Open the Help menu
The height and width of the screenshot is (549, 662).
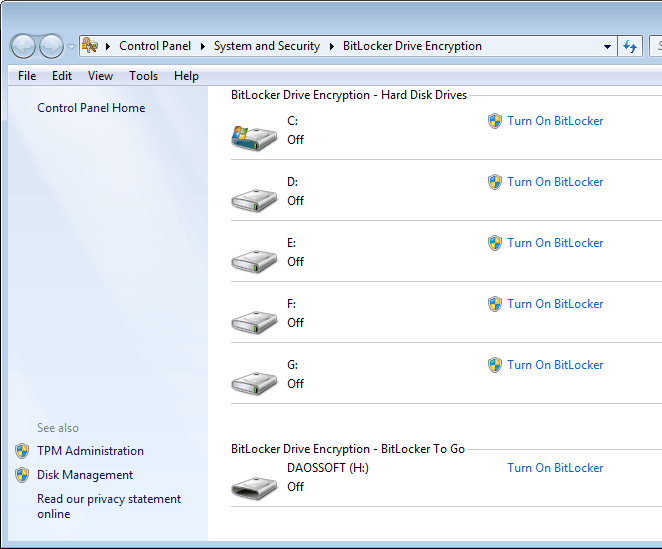click(186, 76)
